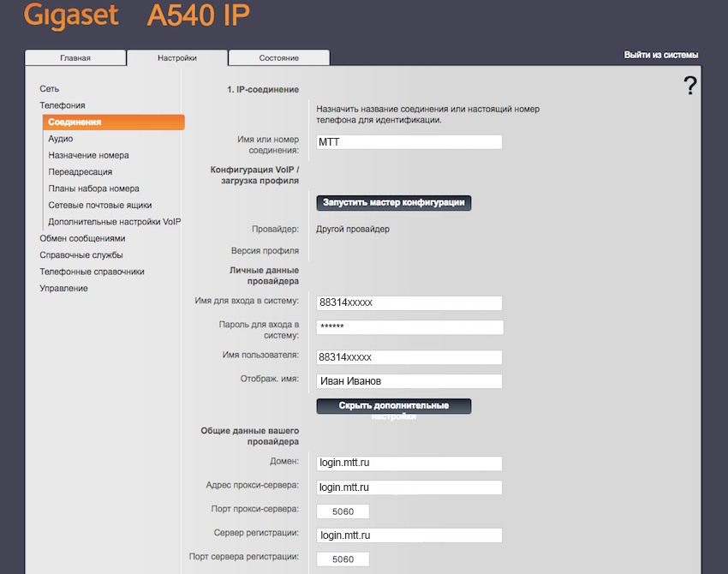Select the Настройки tab
The width and height of the screenshot is (728, 574).
(x=177, y=58)
